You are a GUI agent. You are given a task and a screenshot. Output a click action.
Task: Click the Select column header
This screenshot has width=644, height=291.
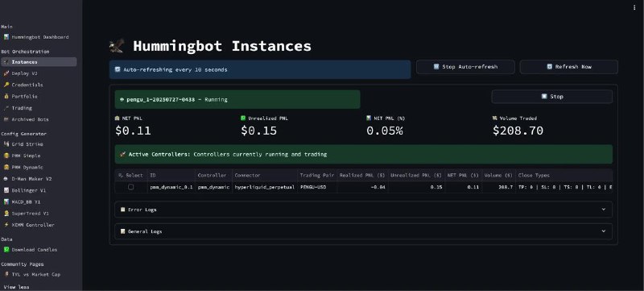point(131,176)
